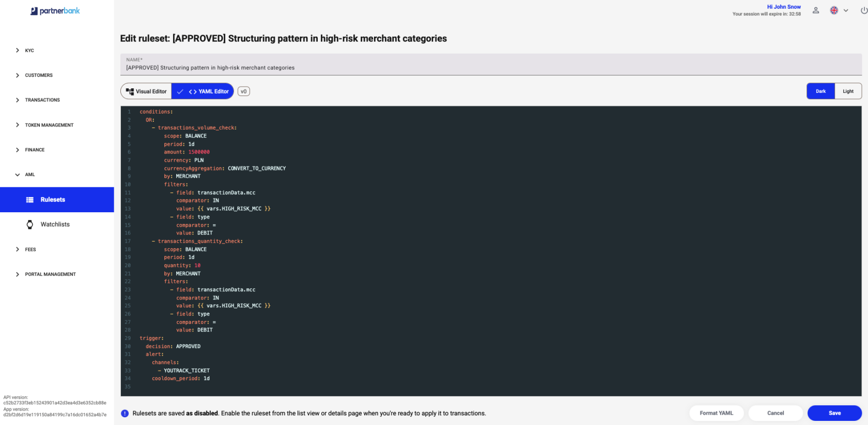
Task: Expand the KYC menu section
Action: (x=29, y=51)
